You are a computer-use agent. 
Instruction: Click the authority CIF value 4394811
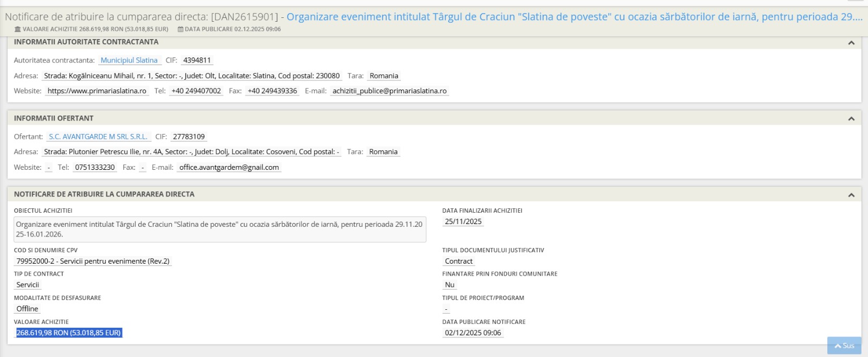(196, 60)
